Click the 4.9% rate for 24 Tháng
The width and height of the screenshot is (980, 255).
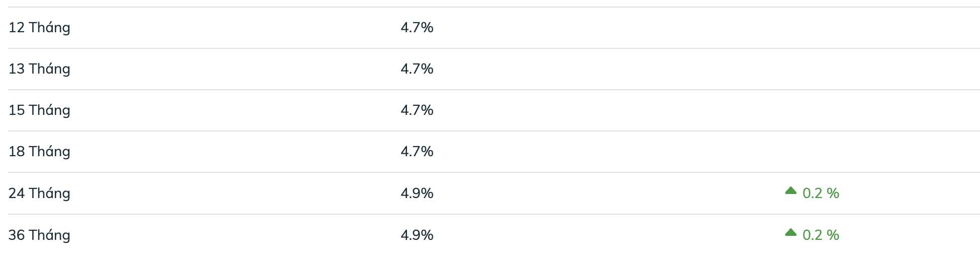[x=417, y=194]
